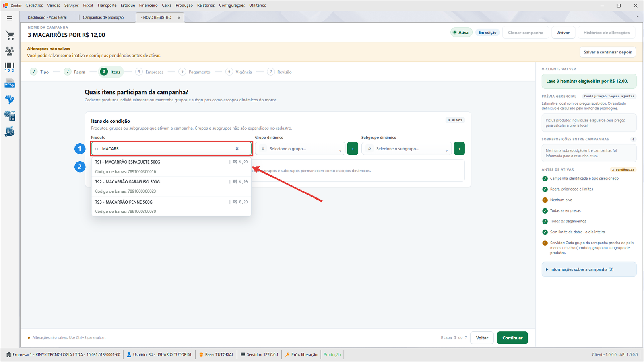This screenshot has height=362, width=644.
Task: Switch to Campanhas de promoção tab
Action: coord(103,18)
